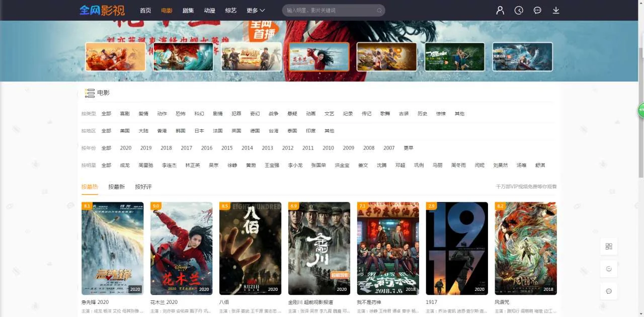This screenshot has height=317, width=644.
Task: Expand the 更多 dropdown menu
Action: 256,11
